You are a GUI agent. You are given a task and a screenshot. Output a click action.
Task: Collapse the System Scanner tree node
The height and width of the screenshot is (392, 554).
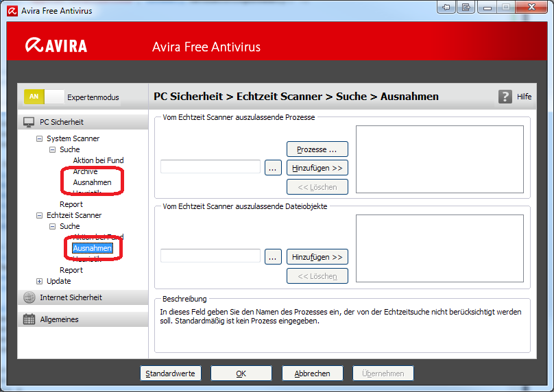(39, 139)
